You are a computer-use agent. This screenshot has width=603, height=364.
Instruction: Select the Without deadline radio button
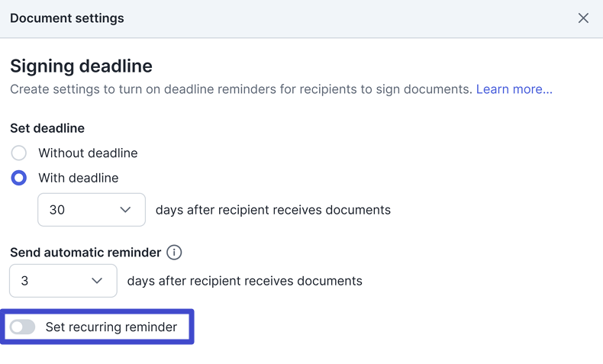coord(19,153)
